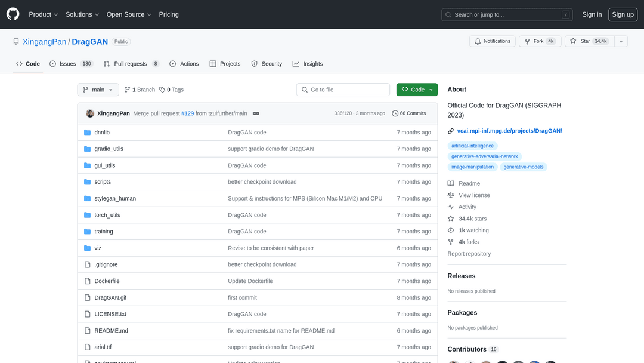The width and height of the screenshot is (644, 363).
Task: Click the Sign up button
Action: coord(623,14)
